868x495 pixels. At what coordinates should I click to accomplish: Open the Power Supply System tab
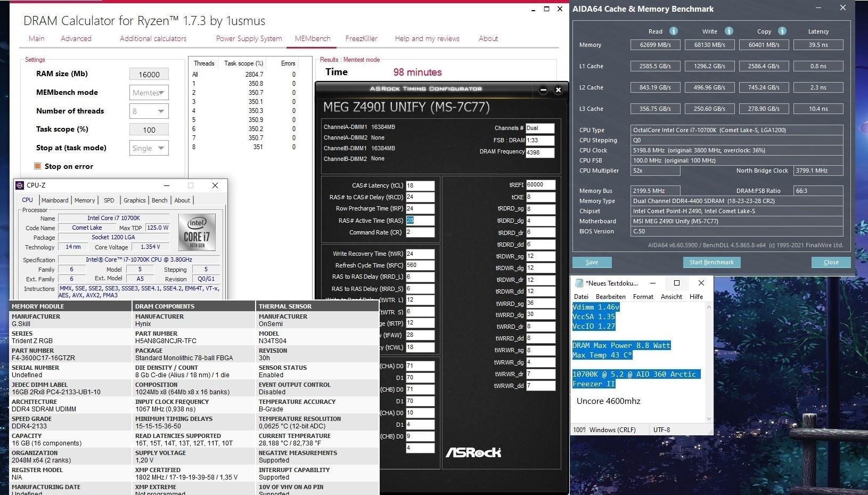click(x=249, y=38)
